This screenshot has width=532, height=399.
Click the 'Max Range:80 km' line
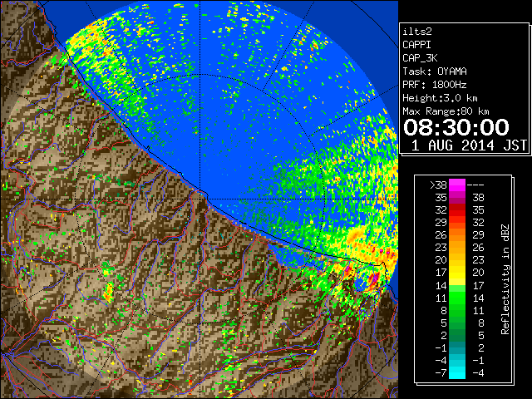(x=446, y=111)
